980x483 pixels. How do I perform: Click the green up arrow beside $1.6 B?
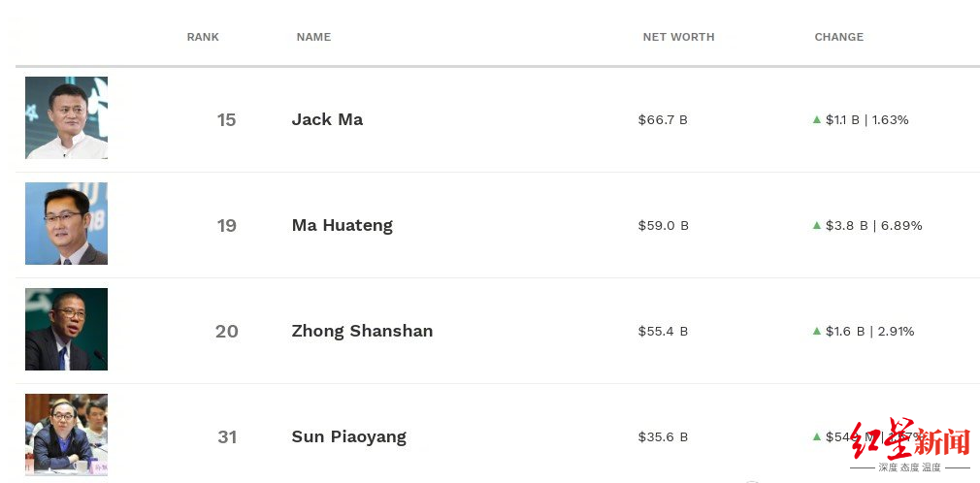coord(817,331)
